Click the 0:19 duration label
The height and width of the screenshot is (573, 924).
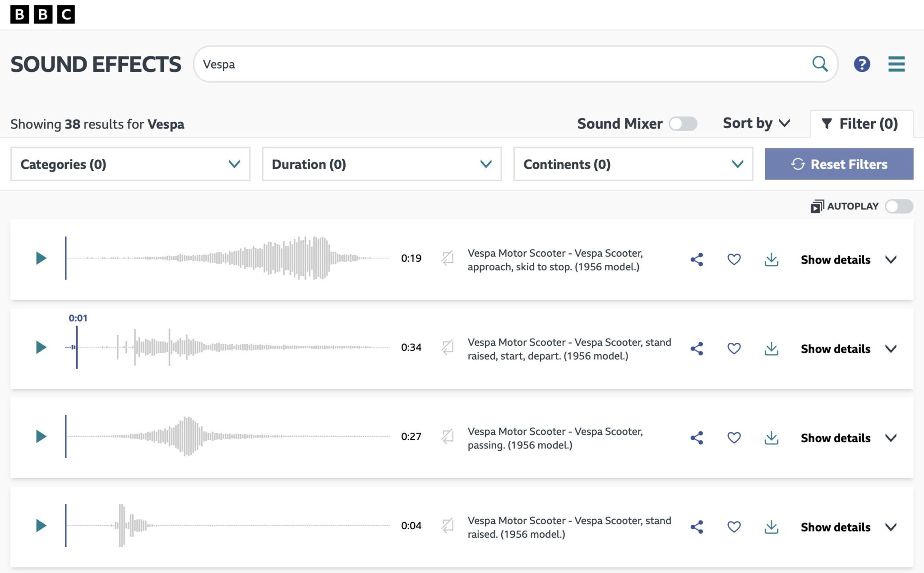click(411, 259)
